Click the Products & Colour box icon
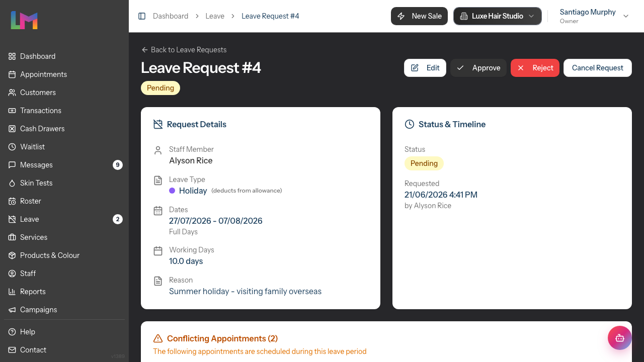 pos(12,255)
